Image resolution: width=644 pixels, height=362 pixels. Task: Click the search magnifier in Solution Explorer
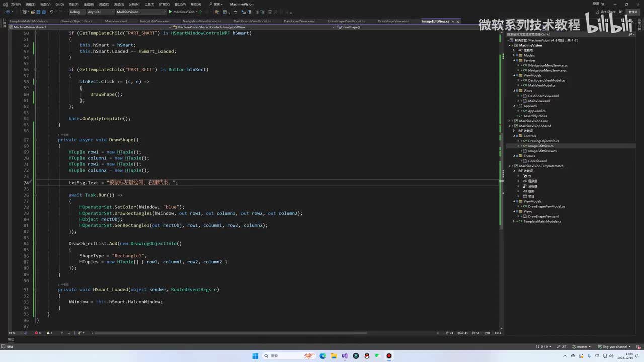click(x=631, y=34)
